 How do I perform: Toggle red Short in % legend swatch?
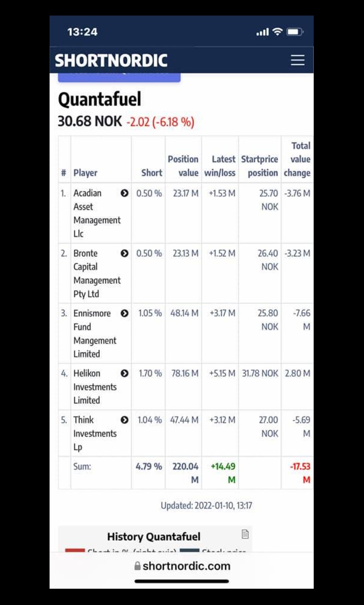[x=75, y=550]
